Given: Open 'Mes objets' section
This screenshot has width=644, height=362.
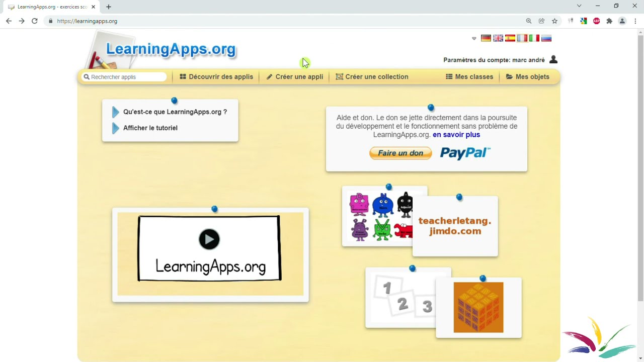Looking at the screenshot, I should [x=527, y=77].
